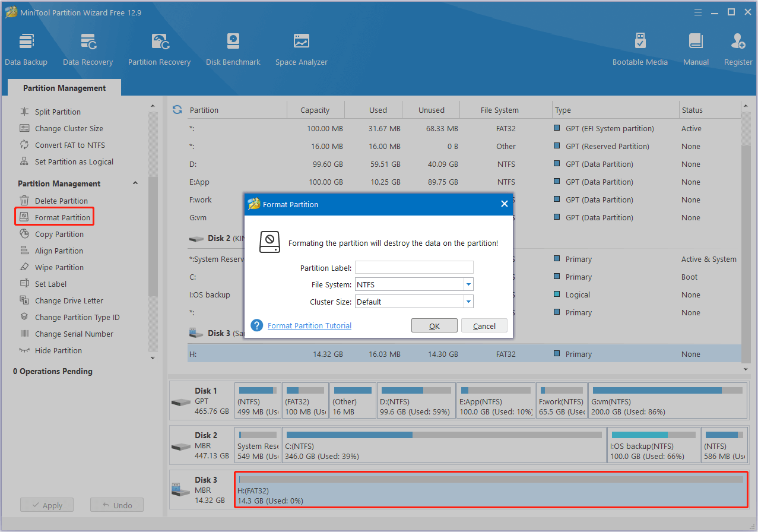Select the Partition Management tab
Image resolution: width=758 pixels, height=532 pixels.
tap(64, 88)
